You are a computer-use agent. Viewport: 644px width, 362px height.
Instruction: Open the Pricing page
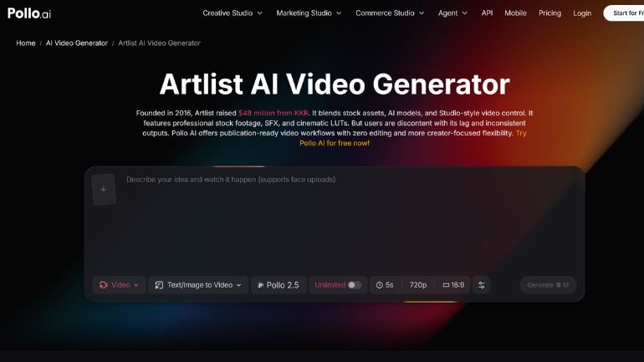click(x=550, y=13)
